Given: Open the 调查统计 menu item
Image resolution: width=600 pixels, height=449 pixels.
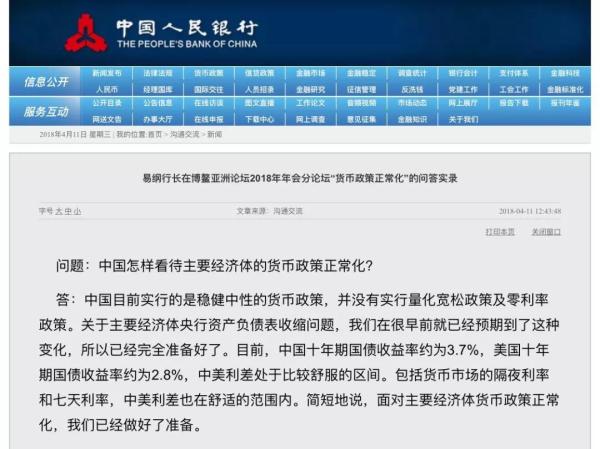Looking at the screenshot, I should [412, 73].
